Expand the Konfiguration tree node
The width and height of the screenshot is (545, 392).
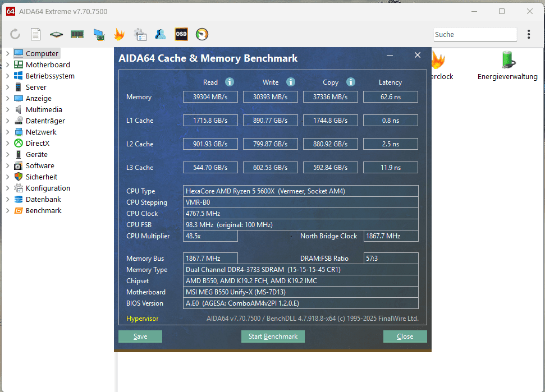pyautogui.click(x=7, y=188)
